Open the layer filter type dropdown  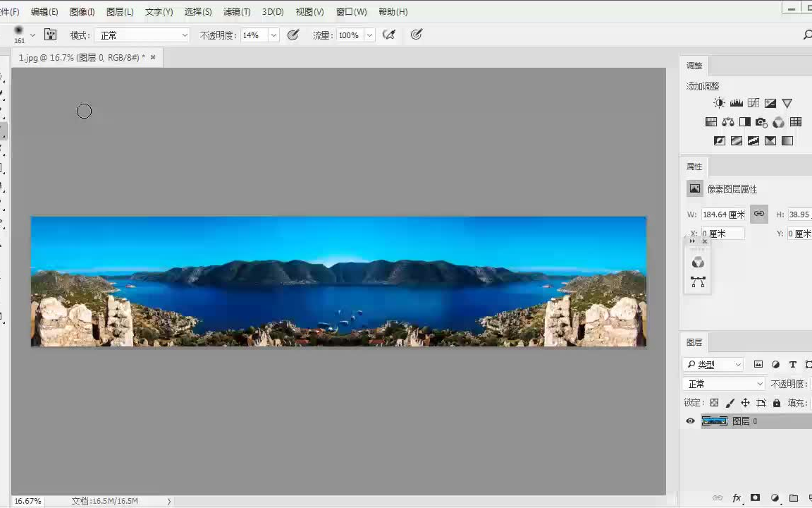(713, 364)
